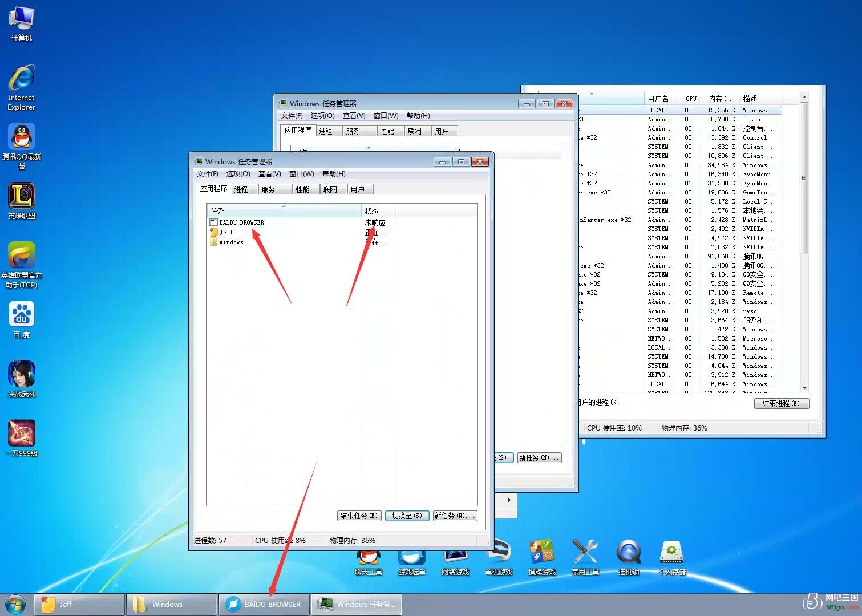Open the 聊天工具 dock icon

369,562
